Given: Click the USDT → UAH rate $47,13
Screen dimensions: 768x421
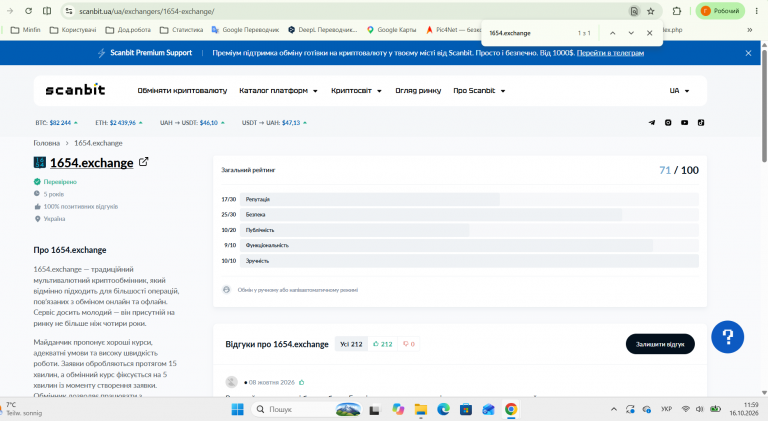Looking at the screenshot, I should pyautogui.click(x=274, y=122).
